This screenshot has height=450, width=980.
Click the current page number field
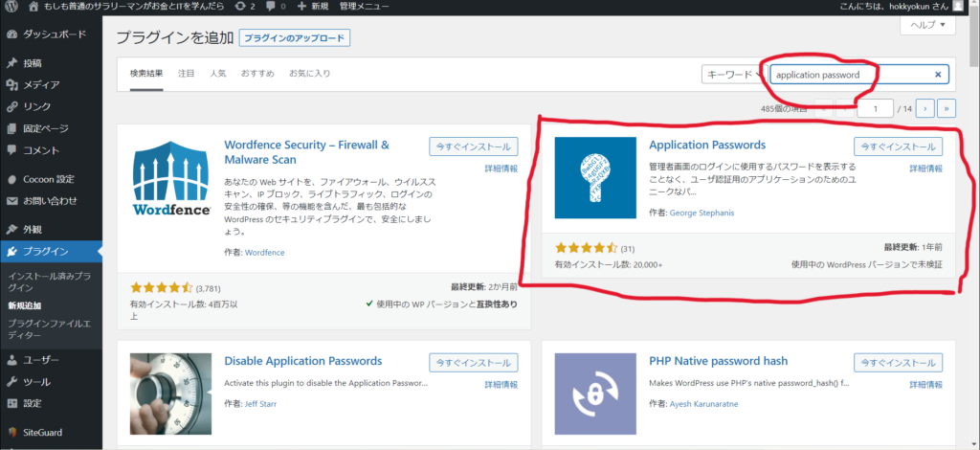[875, 109]
